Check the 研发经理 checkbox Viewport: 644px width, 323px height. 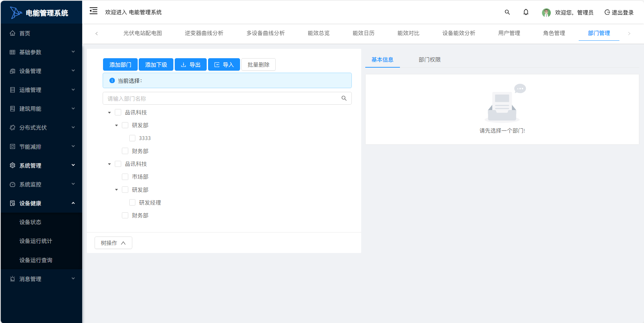click(132, 203)
